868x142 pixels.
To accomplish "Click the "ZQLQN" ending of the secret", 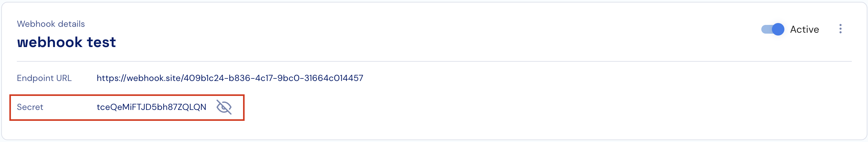I will (192, 107).
